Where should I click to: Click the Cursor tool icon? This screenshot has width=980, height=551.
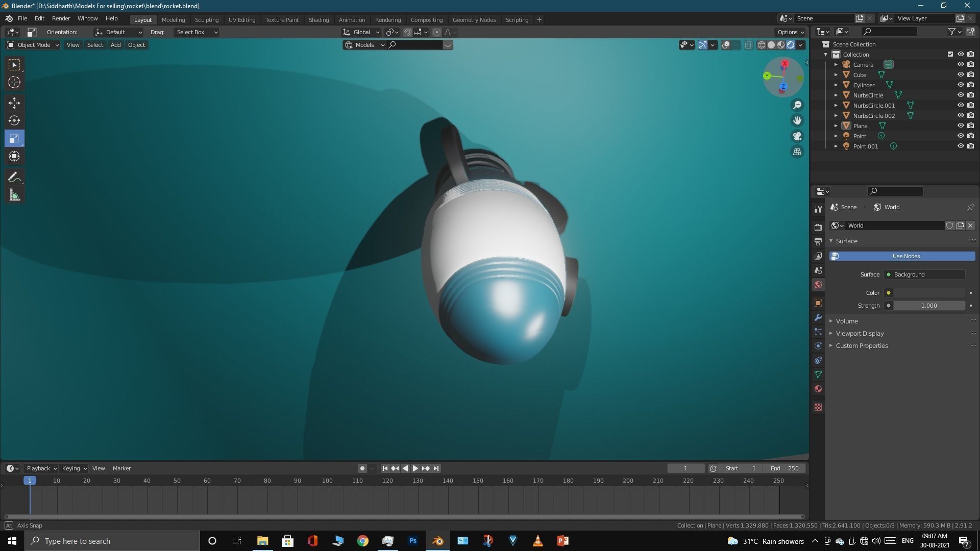tap(14, 82)
